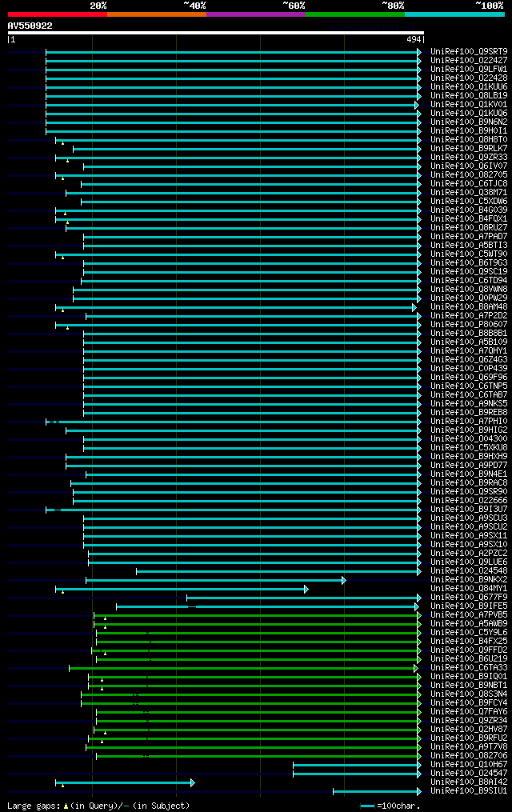The height and width of the screenshot is (812, 512).
Task: Select hit label UniRef100_Q2HV87
Action: click(x=469, y=730)
